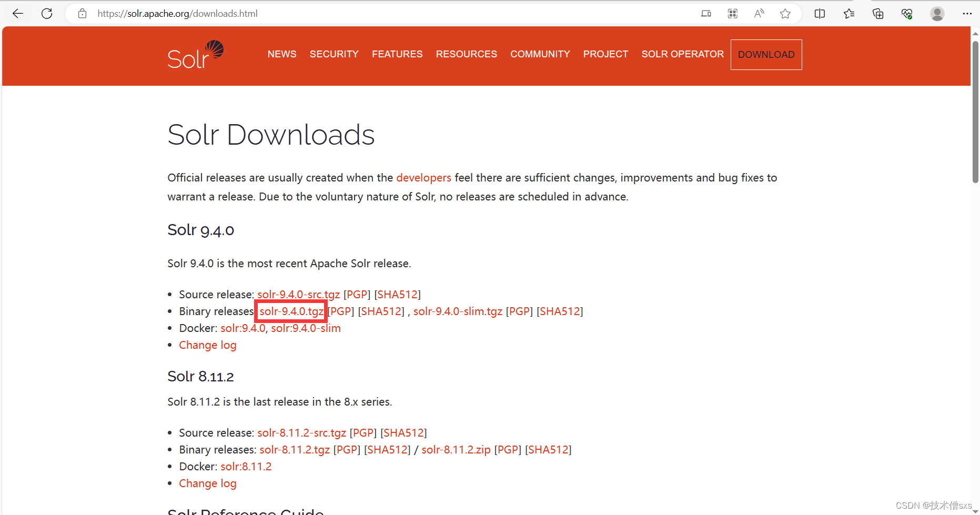Add this page to favorites with the star
Viewport: 980px width, 515px height.
point(785,14)
